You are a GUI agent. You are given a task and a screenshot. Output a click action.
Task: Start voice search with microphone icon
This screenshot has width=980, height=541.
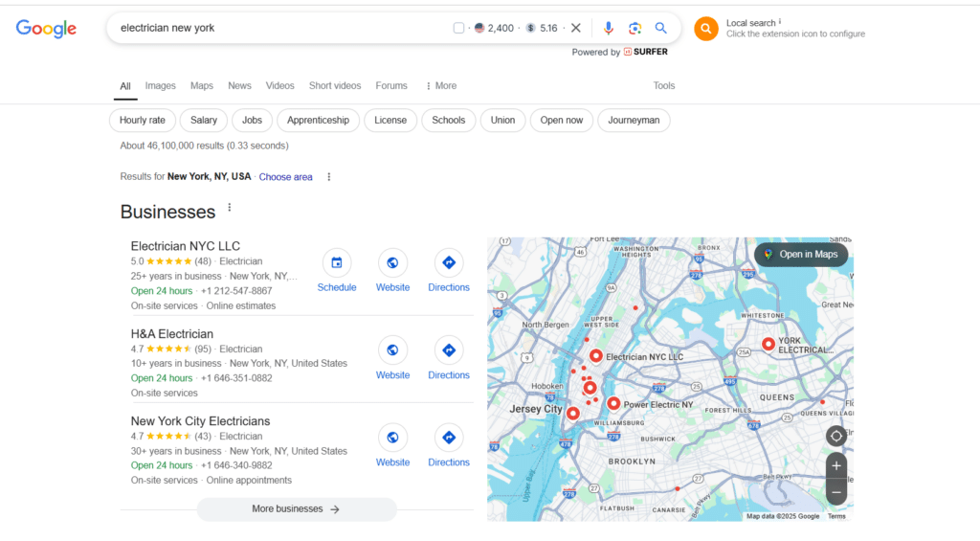608,28
